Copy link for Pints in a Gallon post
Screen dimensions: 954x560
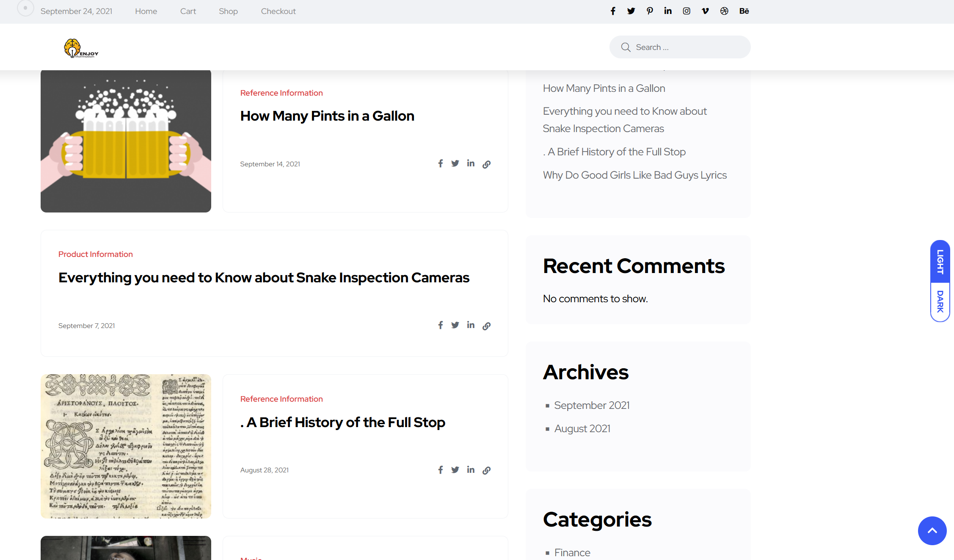487,164
